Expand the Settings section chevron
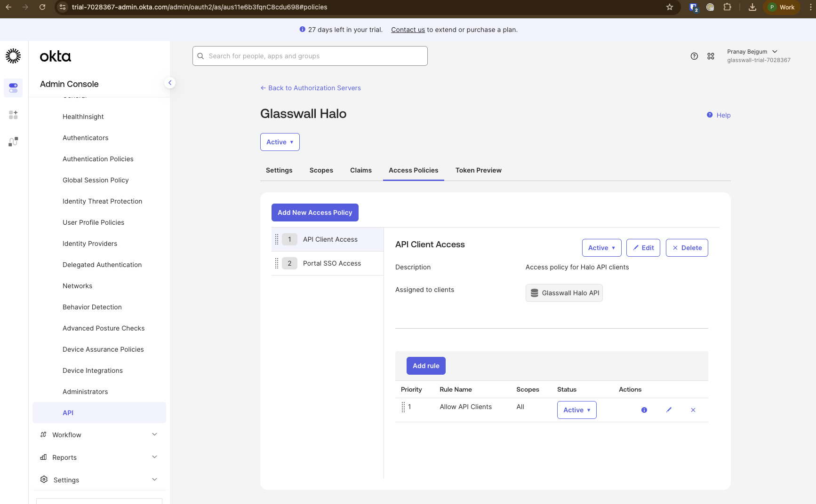Image resolution: width=816 pixels, height=504 pixels. tap(154, 480)
